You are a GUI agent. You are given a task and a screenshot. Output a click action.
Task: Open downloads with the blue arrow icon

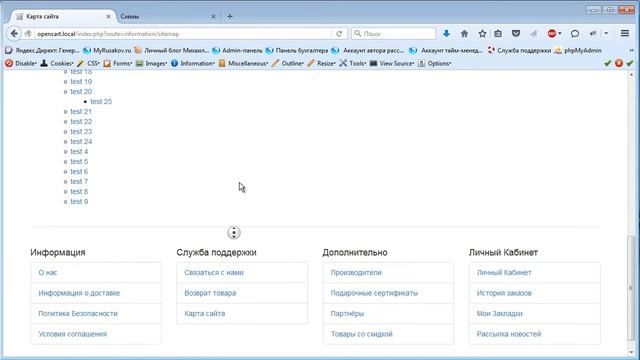click(446, 33)
